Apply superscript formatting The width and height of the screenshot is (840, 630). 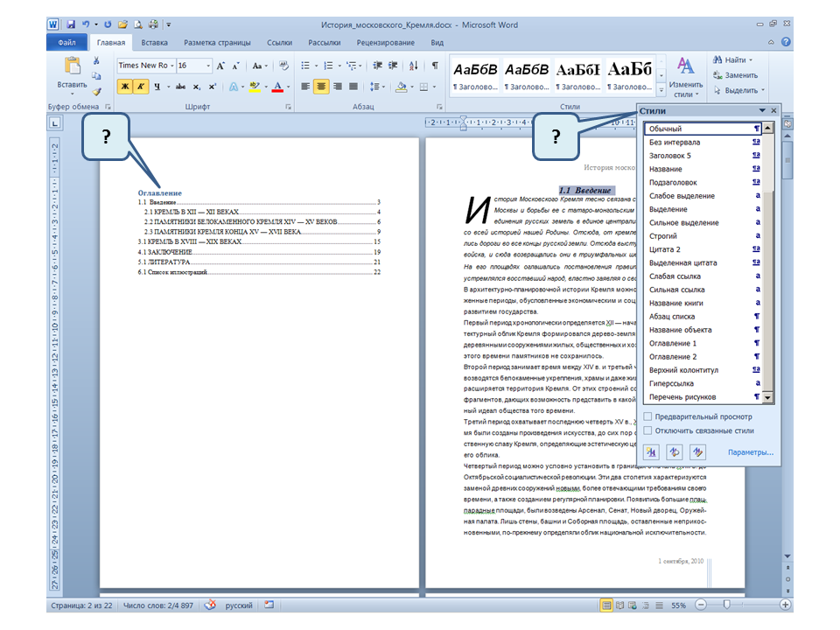(212, 87)
